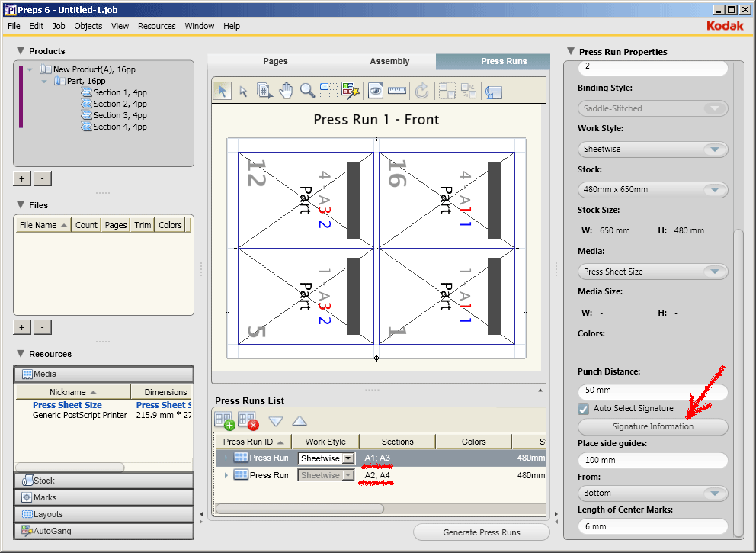Collapse the Part, 16pp tree node

pyautogui.click(x=44, y=81)
